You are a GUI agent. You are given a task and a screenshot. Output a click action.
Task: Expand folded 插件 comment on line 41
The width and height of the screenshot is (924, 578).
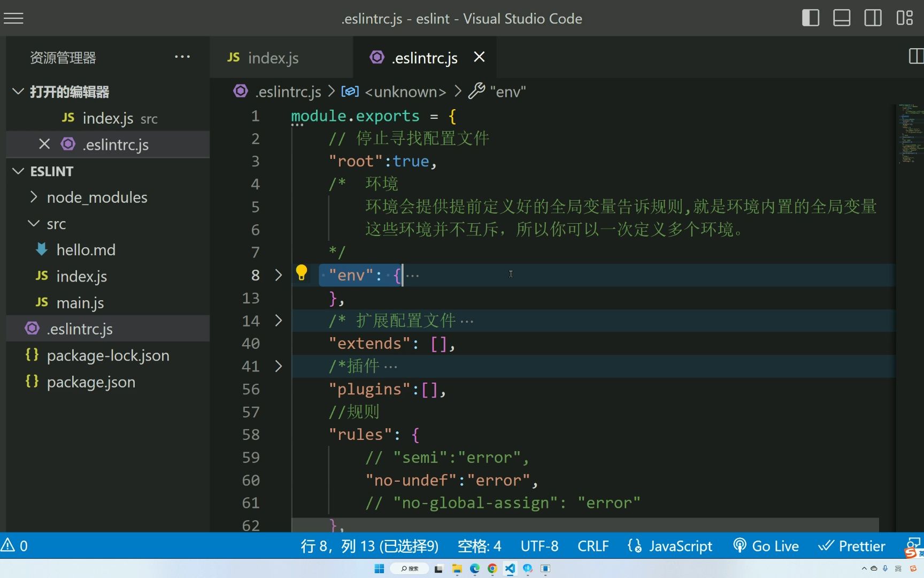pyautogui.click(x=278, y=366)
